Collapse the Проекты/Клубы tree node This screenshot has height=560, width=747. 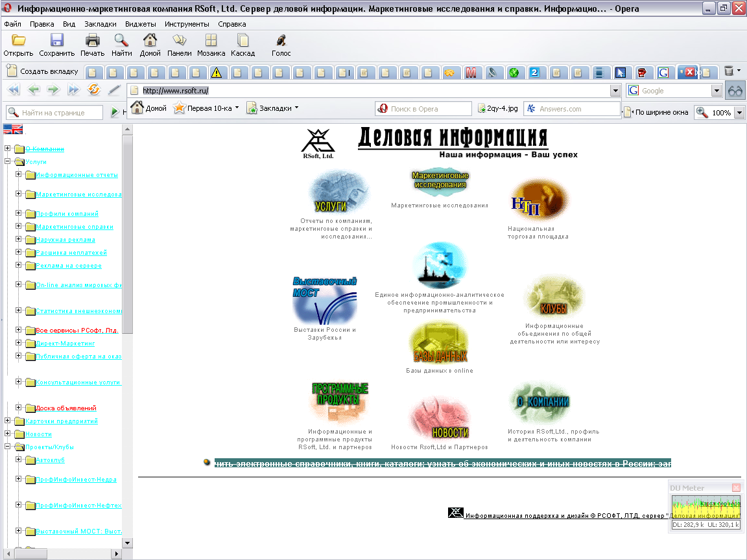tap(8, 447)
